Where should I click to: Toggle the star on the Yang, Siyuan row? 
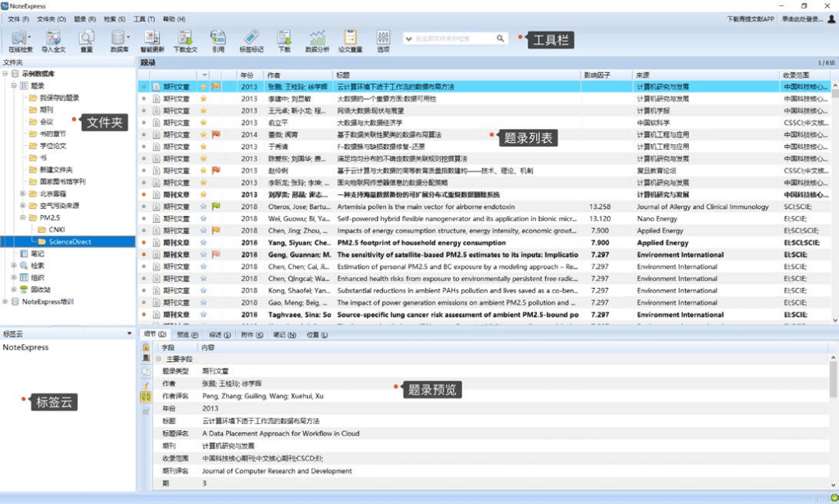204,243
